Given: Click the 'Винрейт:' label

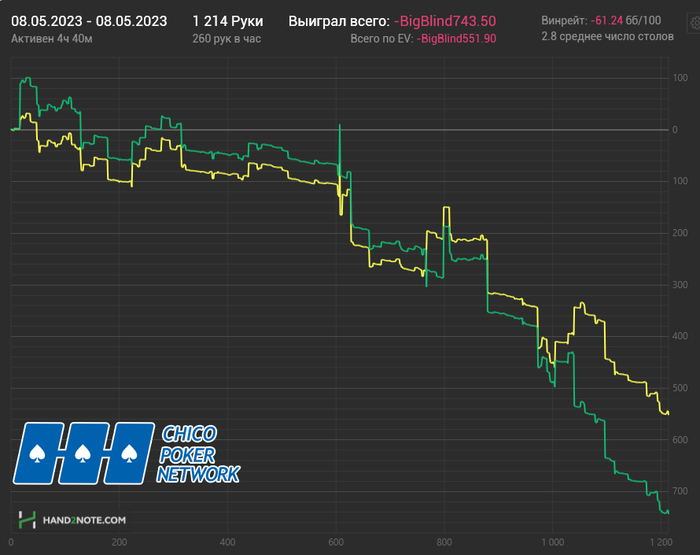Looking at the screenshot, I should (x=564, y=21).
